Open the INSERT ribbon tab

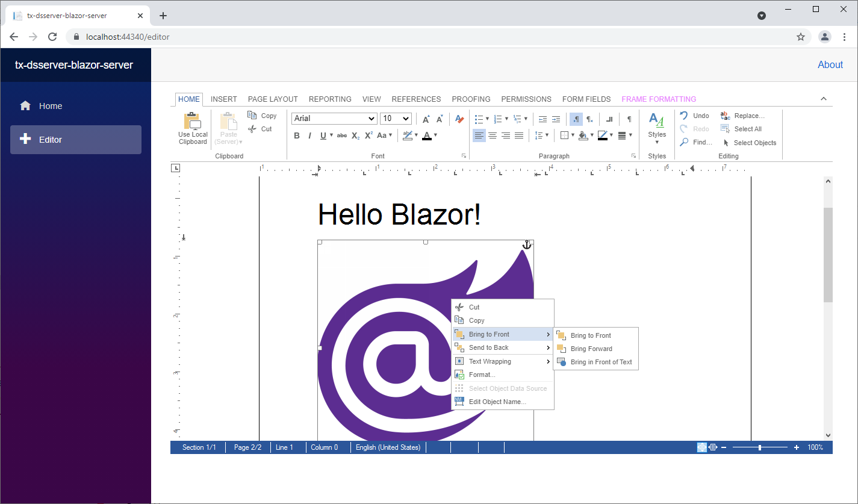point(224,99)
